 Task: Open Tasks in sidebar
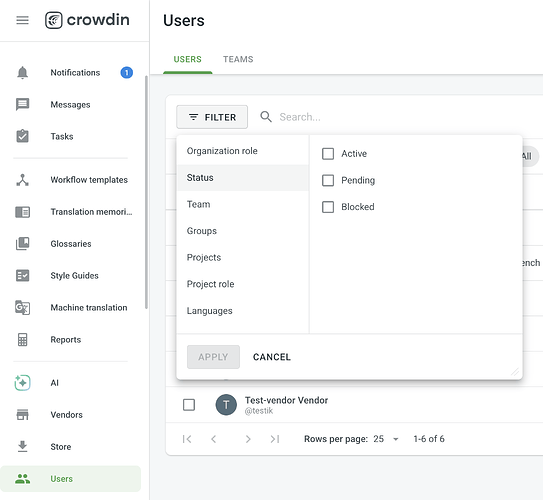(x=62, y=136)
